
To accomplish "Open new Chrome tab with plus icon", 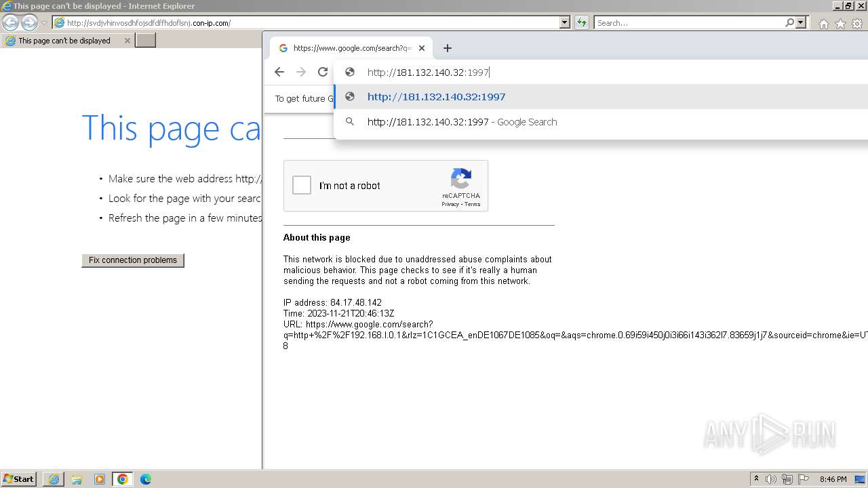I will [x=447, y=48].
